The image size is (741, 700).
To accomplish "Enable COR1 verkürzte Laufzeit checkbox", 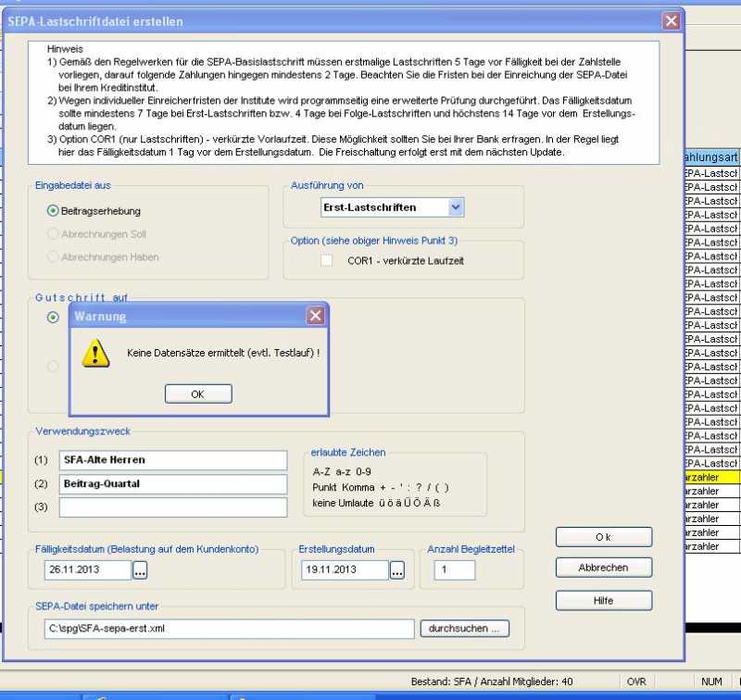I will pos(327,261).
